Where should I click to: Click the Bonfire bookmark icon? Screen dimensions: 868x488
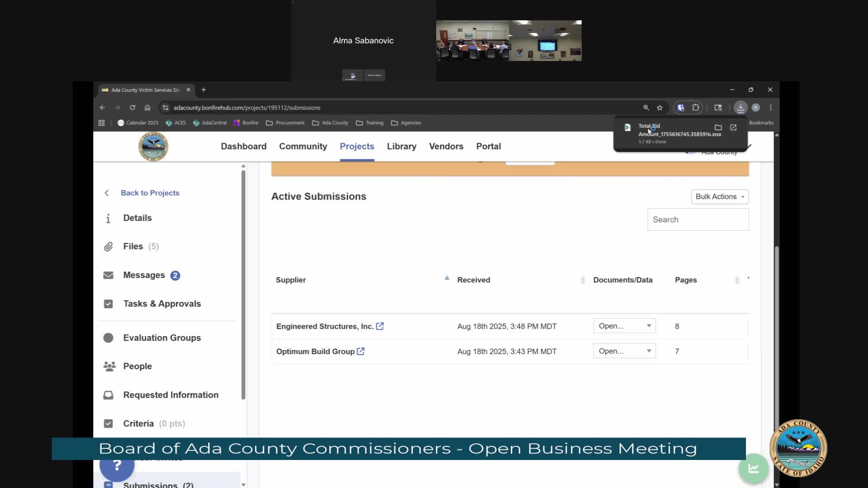click(x=237, y=122)
